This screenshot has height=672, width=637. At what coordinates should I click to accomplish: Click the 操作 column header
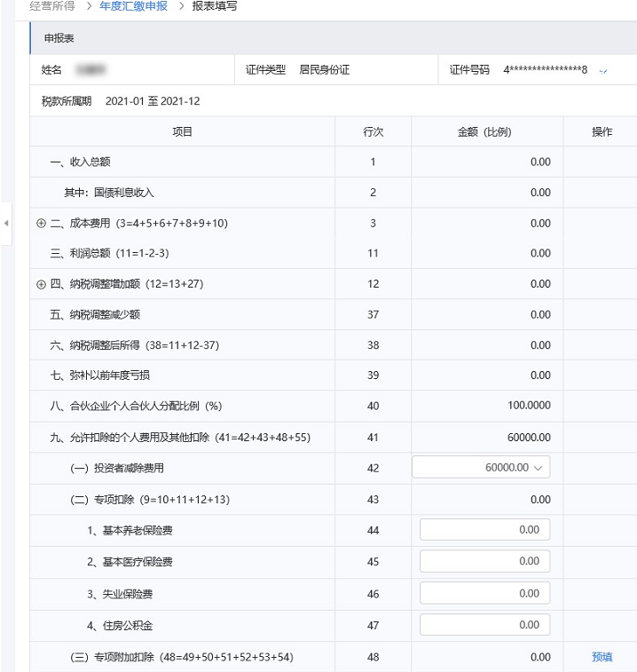click(602, 131)
